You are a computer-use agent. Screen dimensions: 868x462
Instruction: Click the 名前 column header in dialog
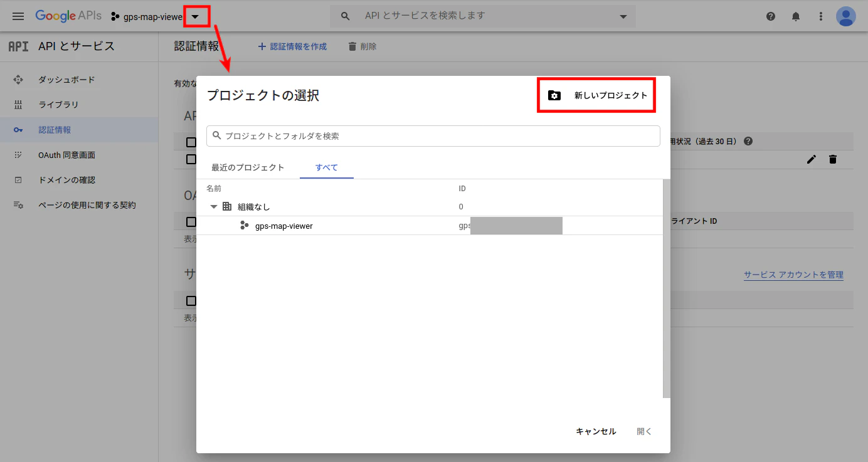pyautogui.click(x=214, y=188)
